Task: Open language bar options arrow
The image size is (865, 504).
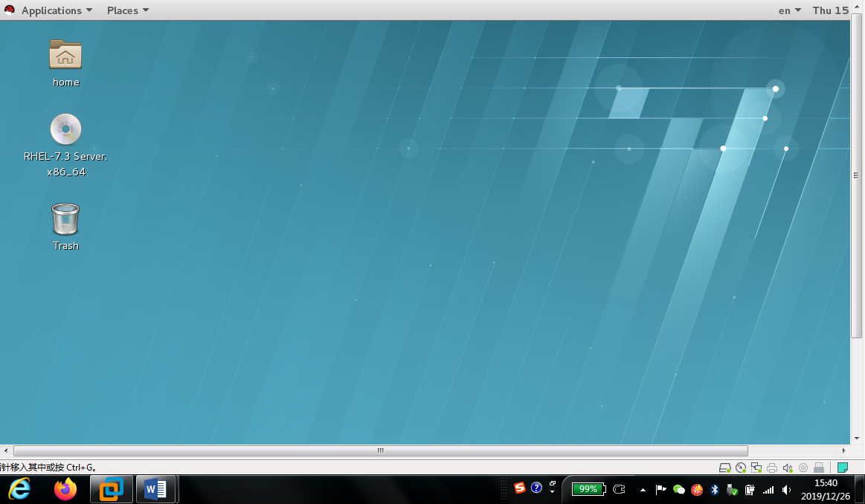Action: [552, 491]
